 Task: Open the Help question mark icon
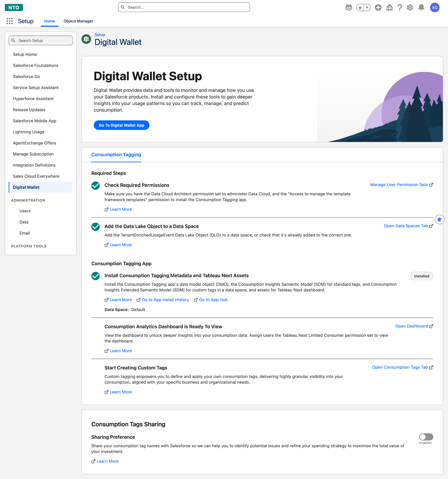point(400,7)
